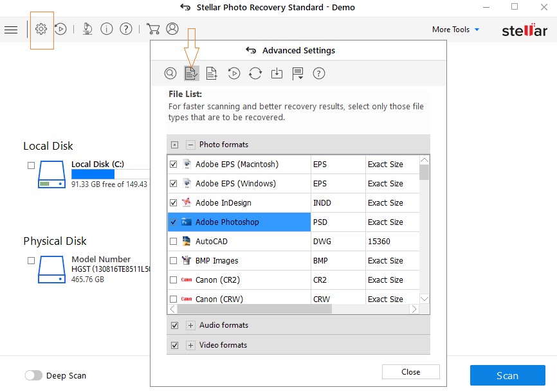Click the Local Disk (C:) drive icon
Image resolution: width=557 pixels, height=392 pixels.
(52, 174)
